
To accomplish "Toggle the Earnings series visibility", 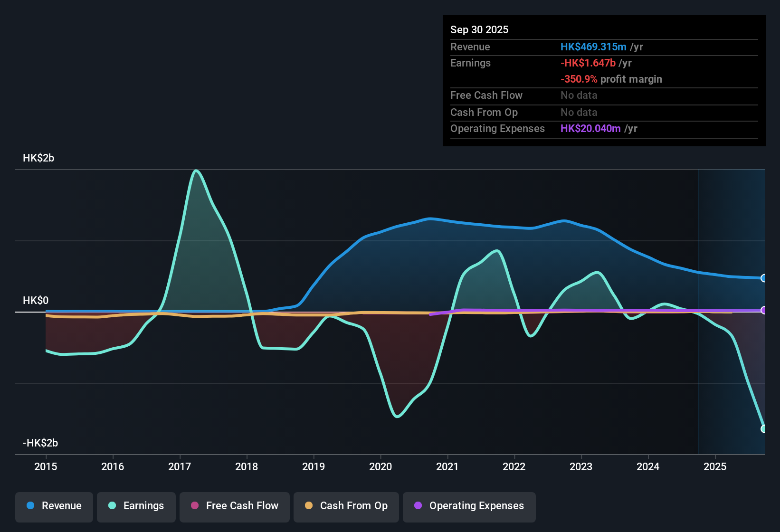I will point(136,506).
